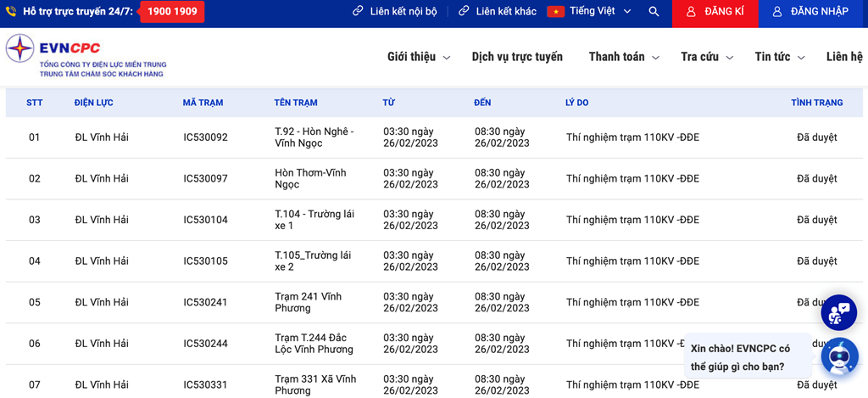Click the ĐĂNG NHẬP login button
Image resolution: width=868 pixels, height=398 pixels.
pos(810,12)
